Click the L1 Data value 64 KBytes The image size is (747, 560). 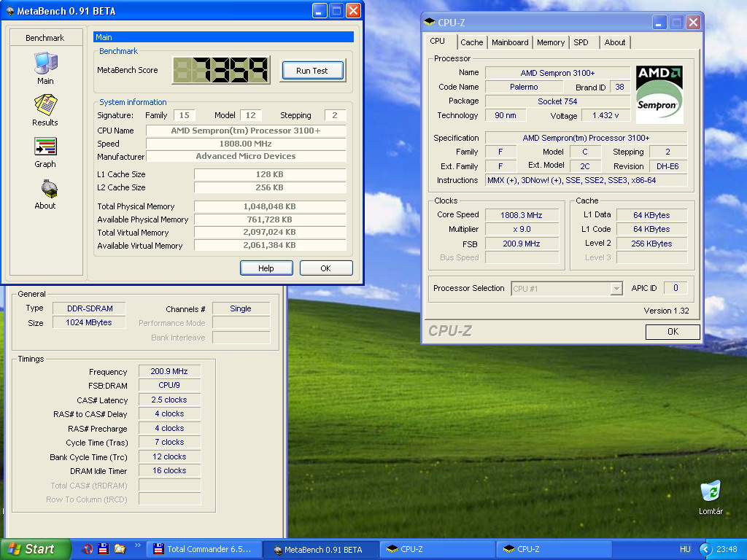651,215
